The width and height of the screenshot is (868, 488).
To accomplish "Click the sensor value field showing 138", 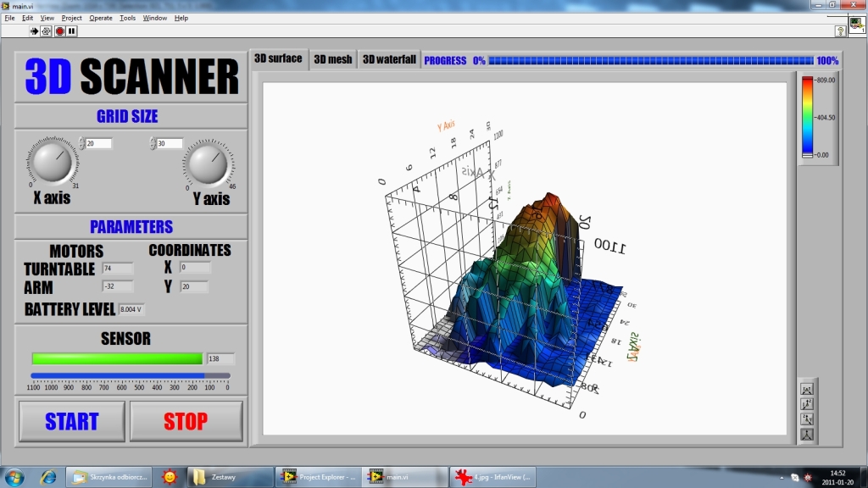I will [x=220, y=358].
